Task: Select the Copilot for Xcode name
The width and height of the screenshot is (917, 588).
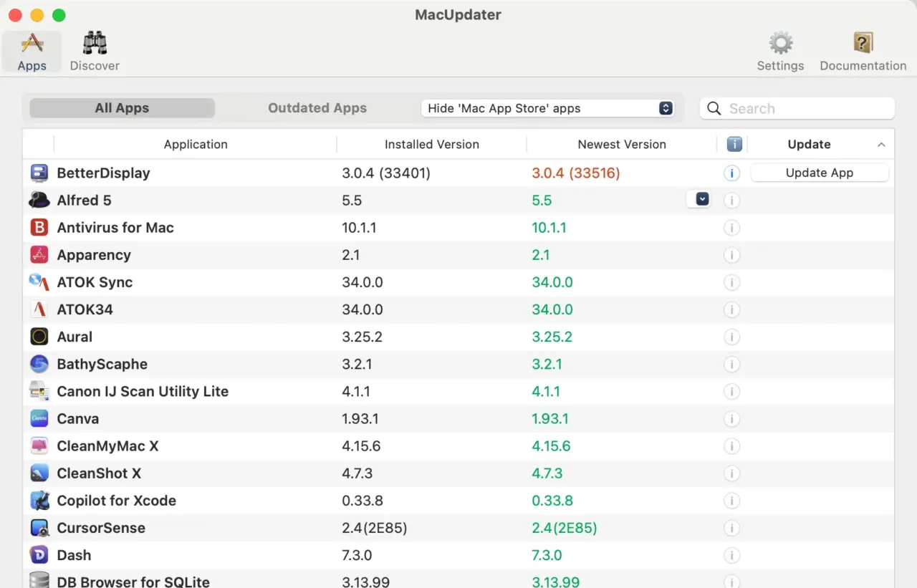Action: tap(116, 501)
